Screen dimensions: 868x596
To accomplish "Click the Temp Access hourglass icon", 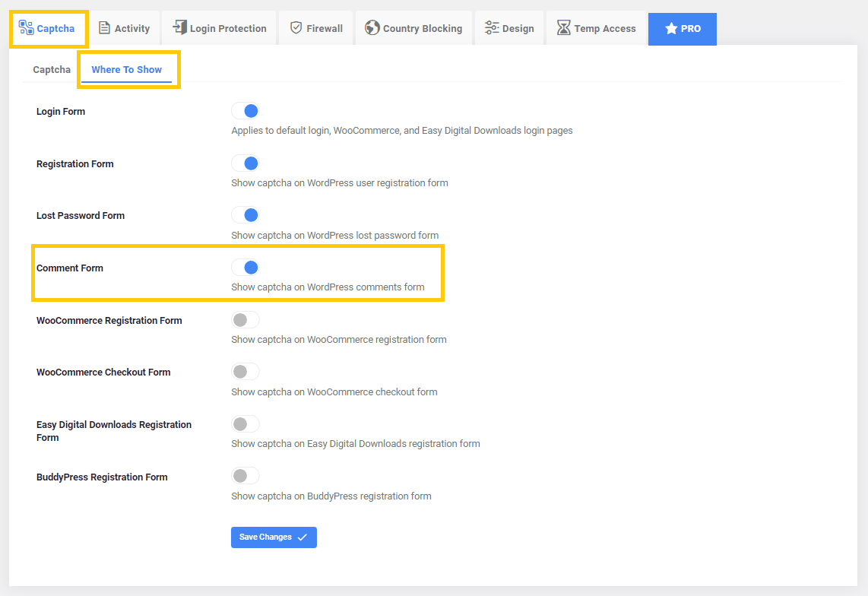I will (x=563, y=28).
